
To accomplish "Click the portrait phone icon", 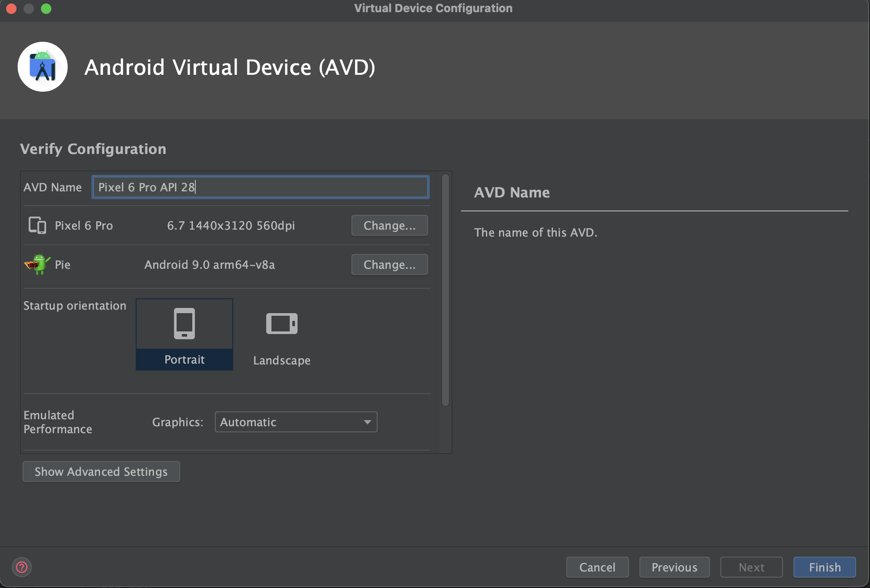I will pos(184,323).
